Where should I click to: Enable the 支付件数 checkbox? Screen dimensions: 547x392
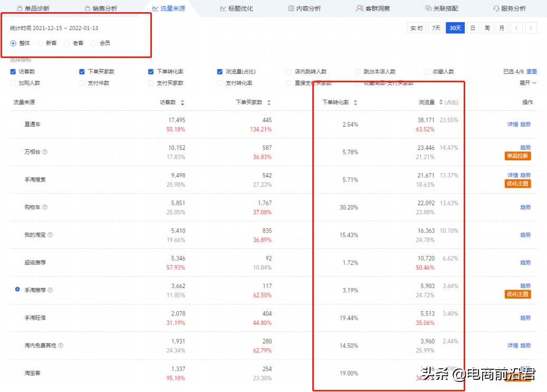(82, 83)
